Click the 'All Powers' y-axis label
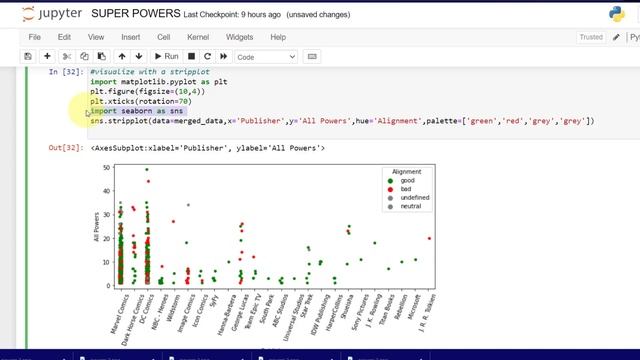Viewport: 640px width, 360px height. pyautogui.click(x=97, y=227)
